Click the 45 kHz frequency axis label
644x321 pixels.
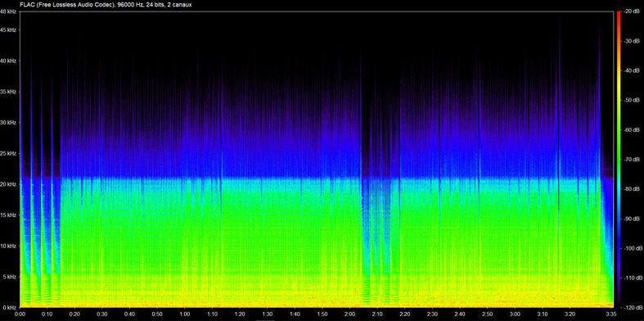(x=8, y=30)
